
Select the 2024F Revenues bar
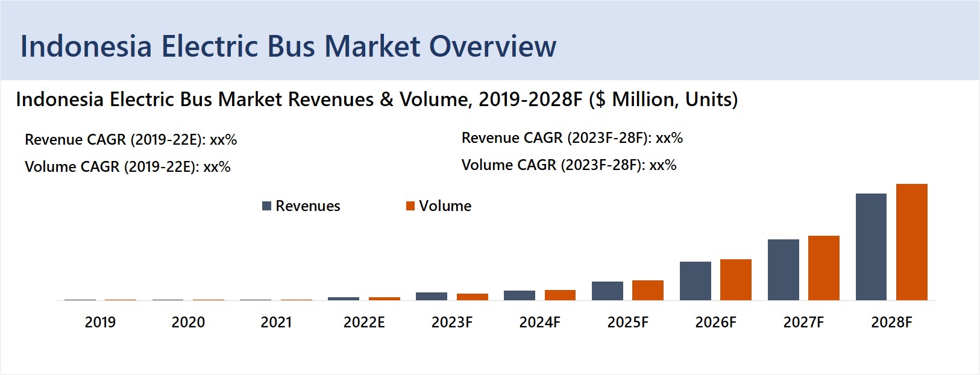click(x=520, y=295)
